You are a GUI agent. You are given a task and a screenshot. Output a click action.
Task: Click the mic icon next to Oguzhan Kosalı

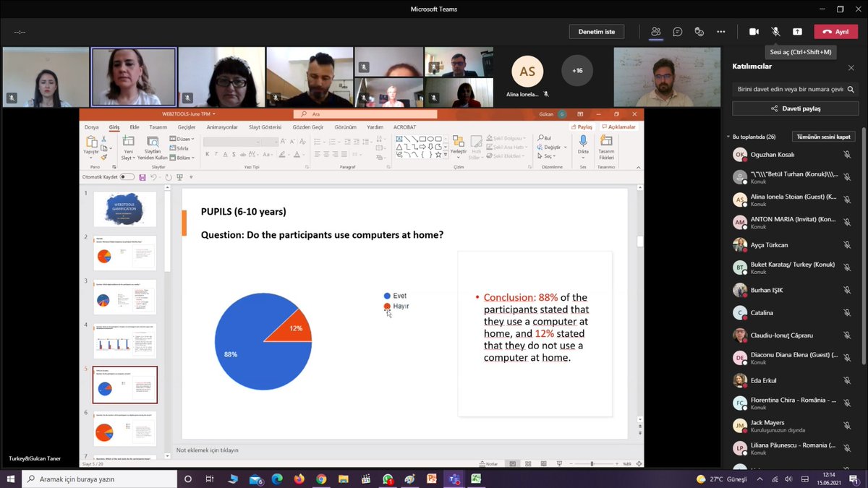point(847,155)
